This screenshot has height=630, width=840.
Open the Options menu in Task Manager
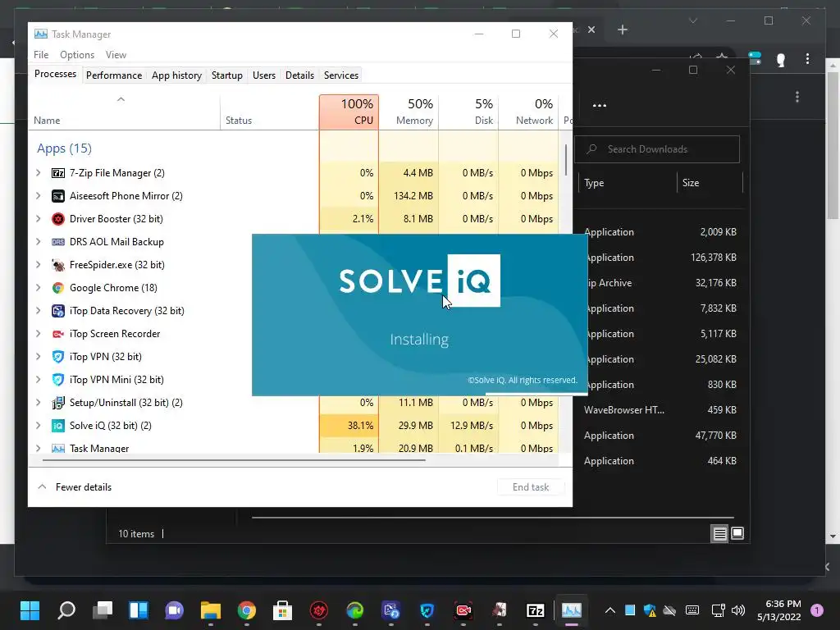click(77, 55)
